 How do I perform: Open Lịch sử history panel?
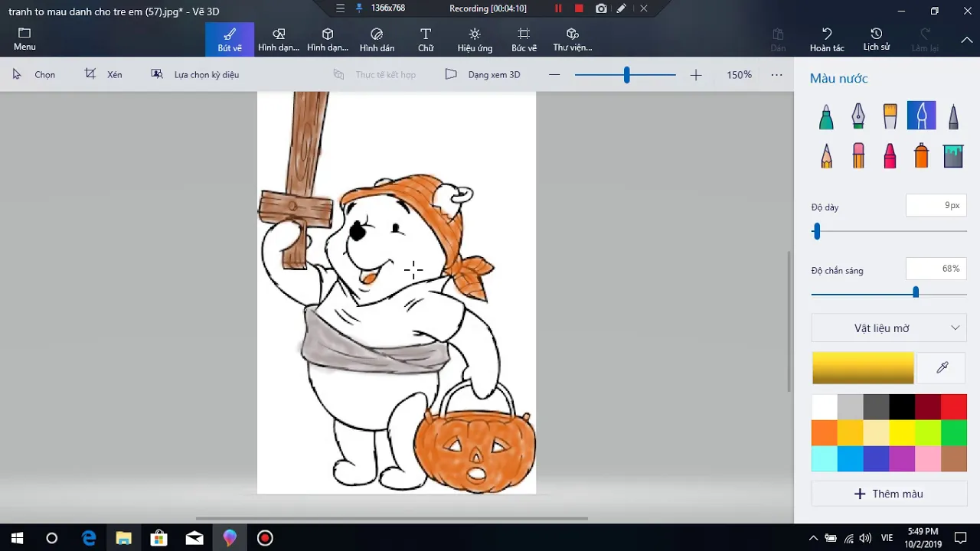[x=876, y=40]
